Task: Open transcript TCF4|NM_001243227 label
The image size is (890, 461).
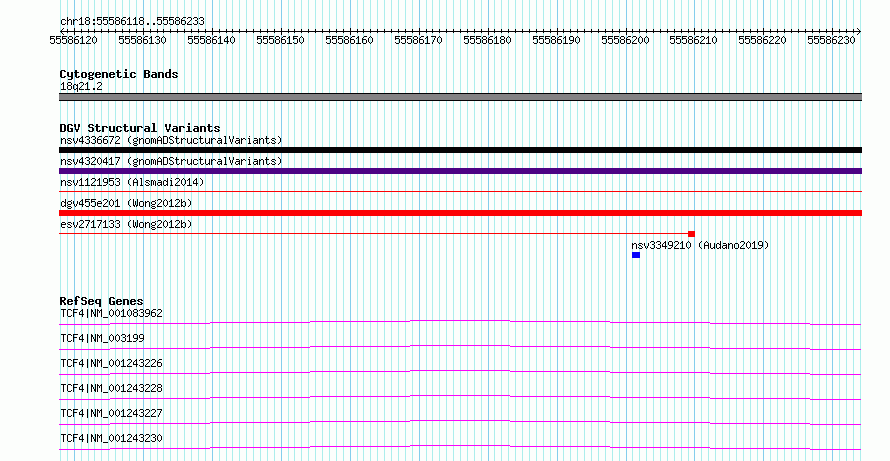Action: click(x=111, y=413)
